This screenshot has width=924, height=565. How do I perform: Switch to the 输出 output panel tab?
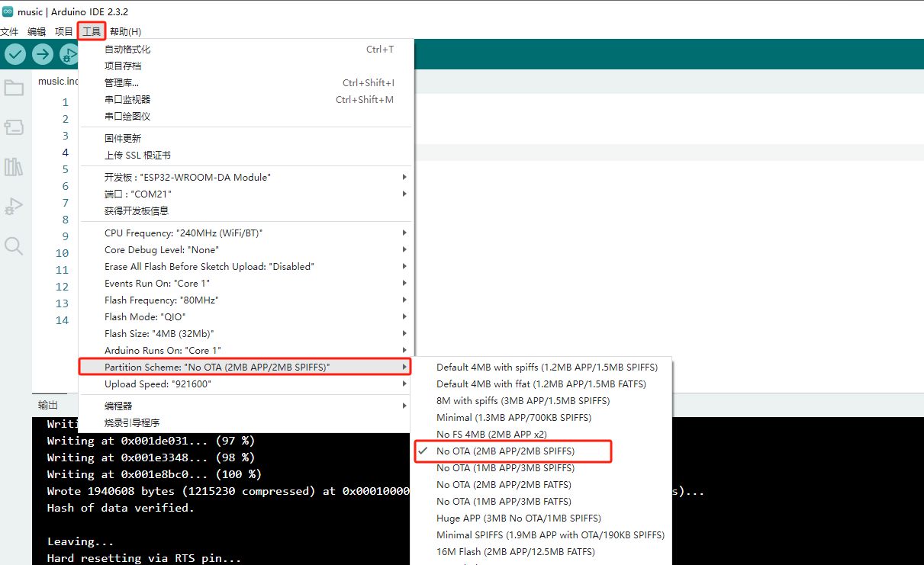[x=48, y=405]
